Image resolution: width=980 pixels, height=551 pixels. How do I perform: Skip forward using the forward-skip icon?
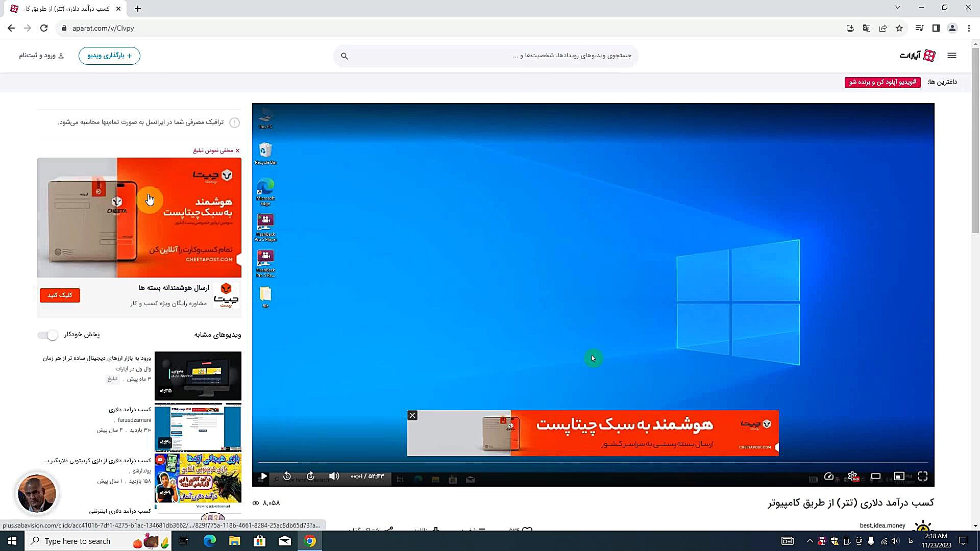pyautogui.click(x=310, y=477)
